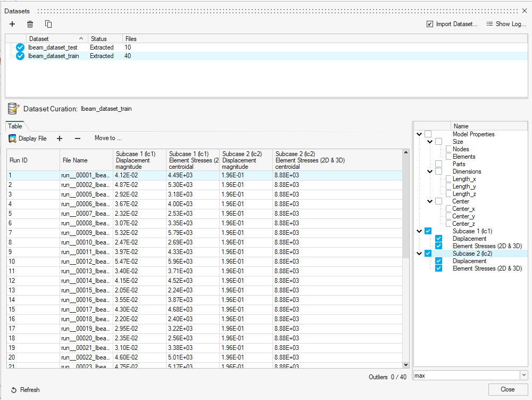Enable the Nodes checkbox
This screenshot has width=532, height=400.
pos(449,149)
